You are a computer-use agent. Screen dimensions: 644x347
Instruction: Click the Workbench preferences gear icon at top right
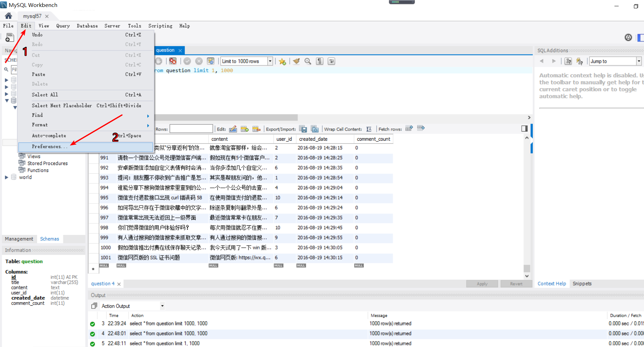pos(628,38)
